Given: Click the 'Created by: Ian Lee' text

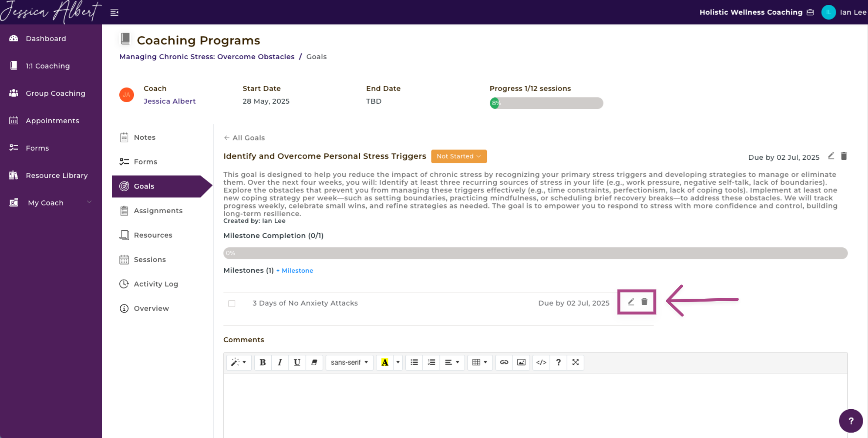Looking at the screenshot, I should 254,221.
